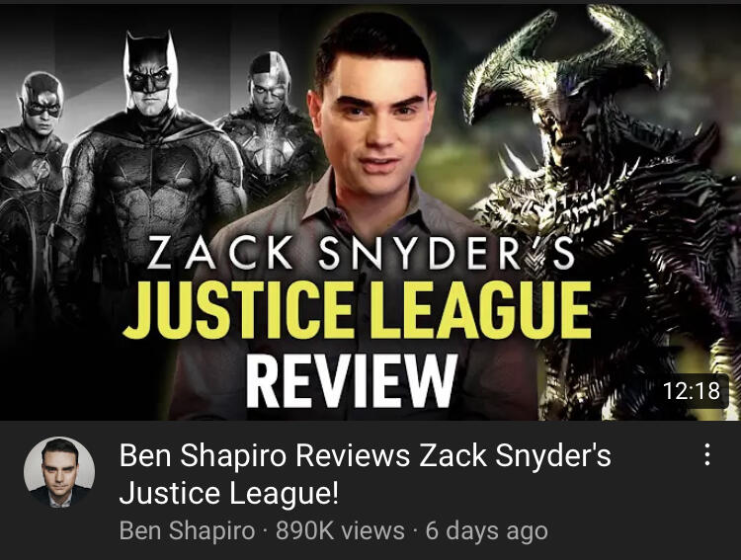The height and width of the screenshot is (560, 741).
Task: Click 'ZACK SNYDER'S' text in thumbnail
Action: click(361, 254)
